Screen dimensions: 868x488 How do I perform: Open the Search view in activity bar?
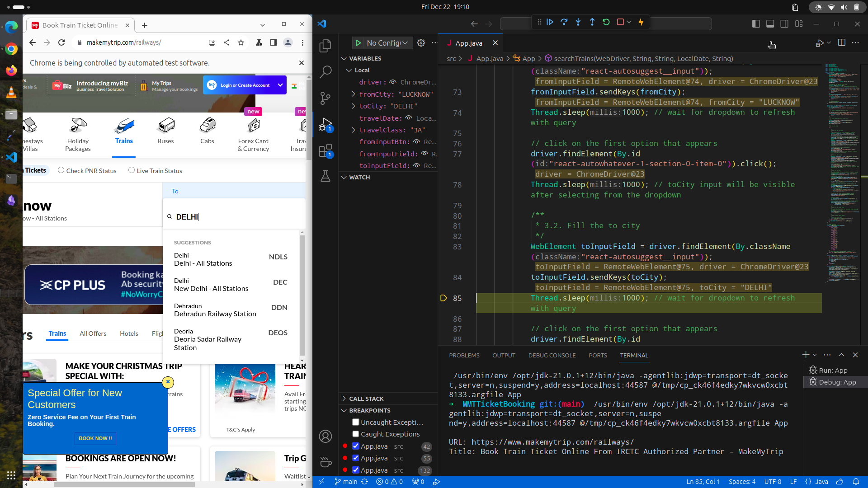(325, 72)
